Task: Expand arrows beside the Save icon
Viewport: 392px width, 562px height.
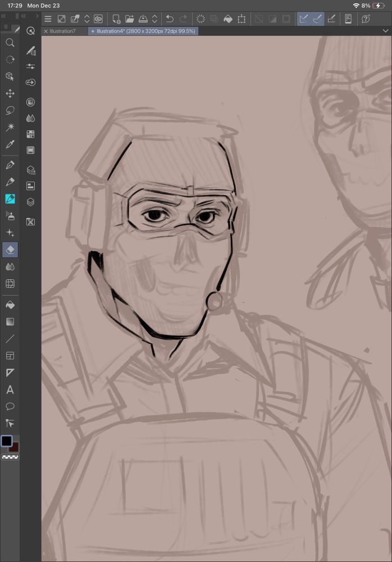Action: pyautogui.click(x=154, y=19)
